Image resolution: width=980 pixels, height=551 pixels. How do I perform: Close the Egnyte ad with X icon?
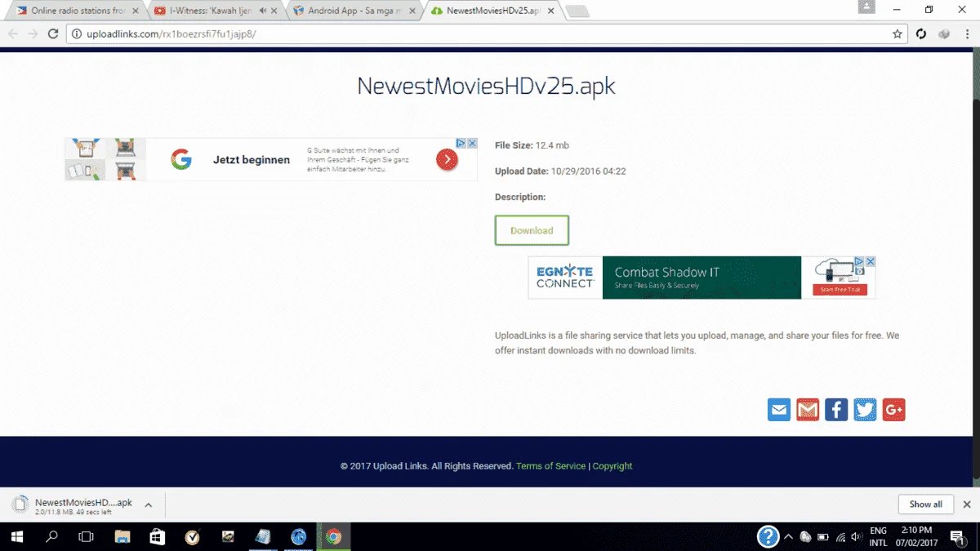(x=871, y=261)
